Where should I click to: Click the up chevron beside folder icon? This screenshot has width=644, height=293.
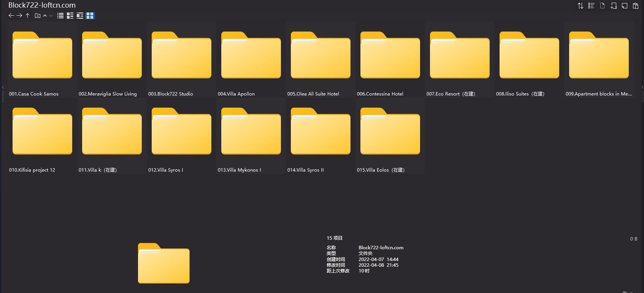click(45, 16)
